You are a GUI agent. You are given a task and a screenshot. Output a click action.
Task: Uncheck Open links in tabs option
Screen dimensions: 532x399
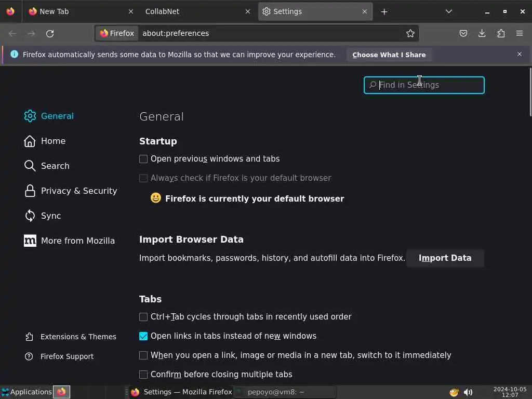tap(143, 336)
